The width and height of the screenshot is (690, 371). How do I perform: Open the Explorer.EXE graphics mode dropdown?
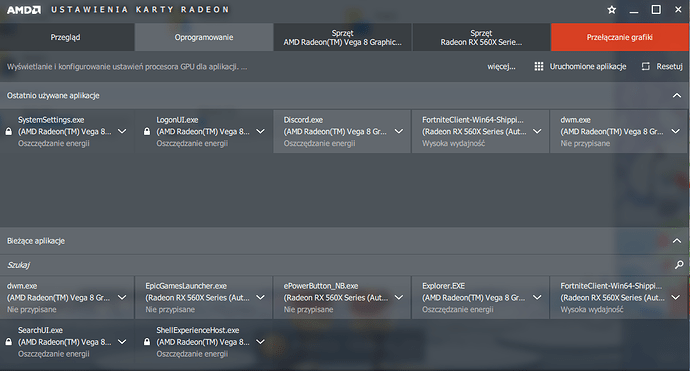(537, 298)
